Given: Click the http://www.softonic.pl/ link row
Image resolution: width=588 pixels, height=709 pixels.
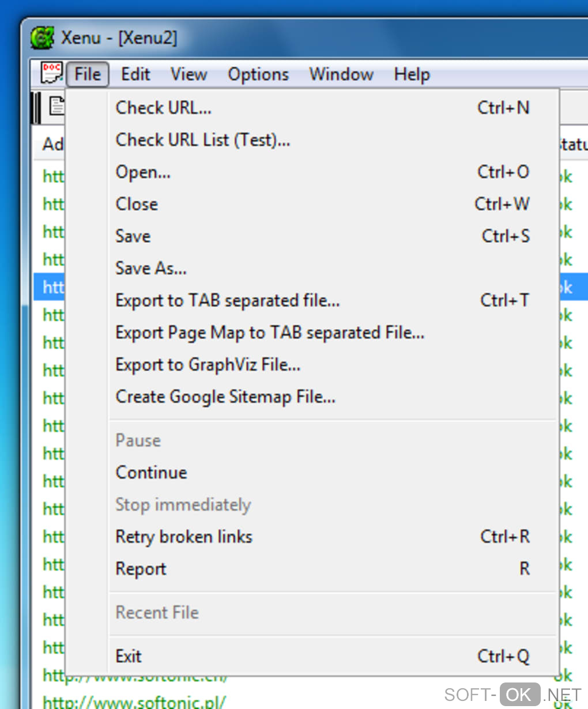Looking at the screenshot, I should click(134, 702).
